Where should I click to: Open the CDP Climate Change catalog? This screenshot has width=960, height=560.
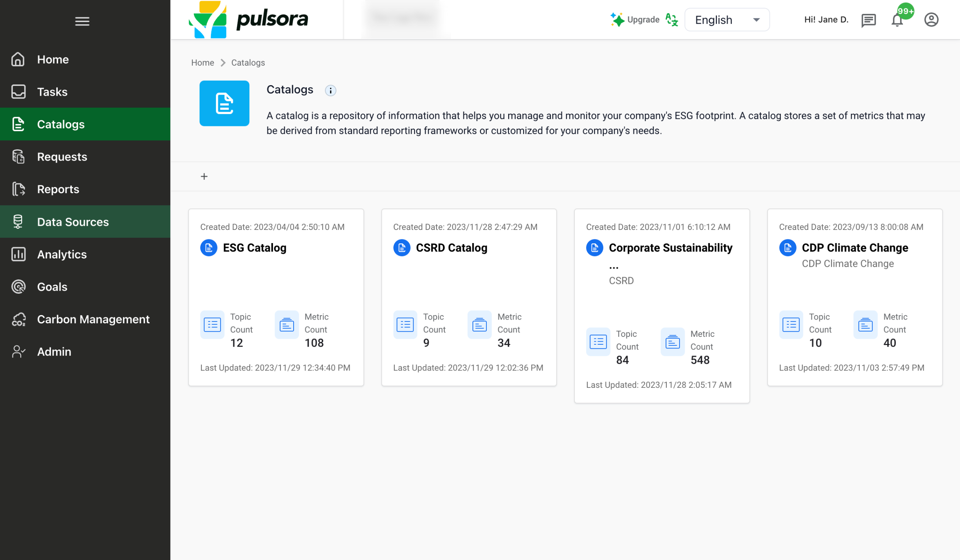pos(855,248)
